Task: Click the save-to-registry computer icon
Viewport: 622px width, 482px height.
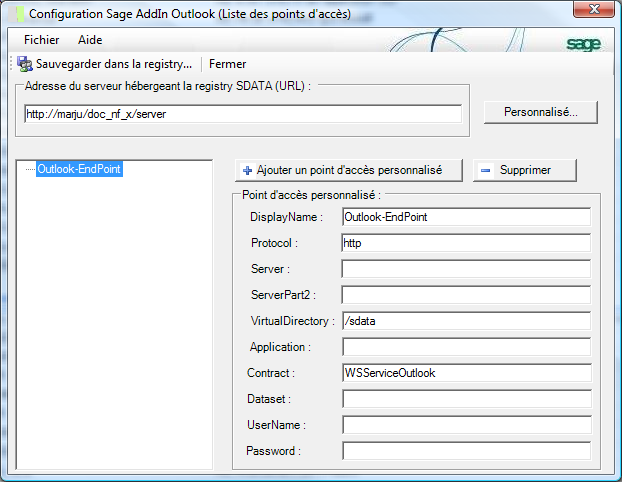Action: point(25,64)
